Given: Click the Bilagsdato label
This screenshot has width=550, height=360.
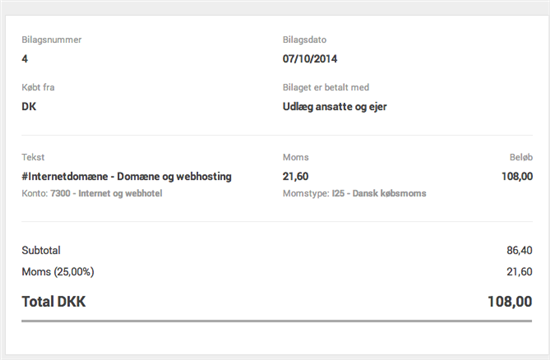Looking at the screenshot, I should point(304,40).
